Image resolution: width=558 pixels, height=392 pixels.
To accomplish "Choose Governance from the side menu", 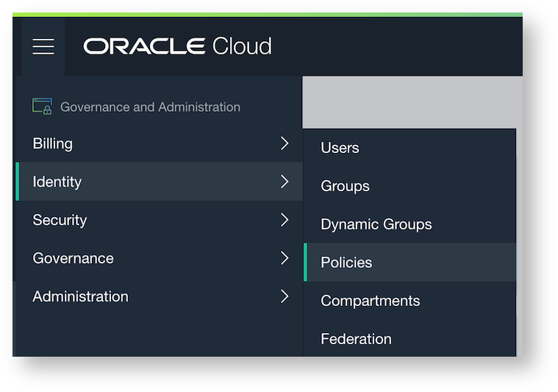I will (73, 258).
